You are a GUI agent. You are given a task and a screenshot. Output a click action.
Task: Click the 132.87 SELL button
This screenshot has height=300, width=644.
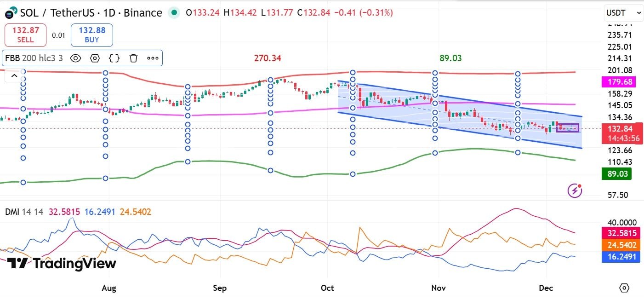click(25, 35)
